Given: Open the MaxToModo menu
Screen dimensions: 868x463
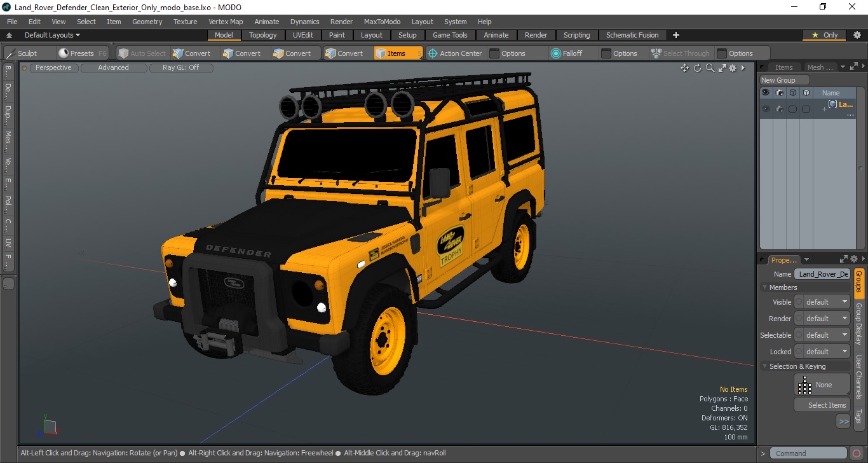Looking at the screenshot, I should coord(382,22).
